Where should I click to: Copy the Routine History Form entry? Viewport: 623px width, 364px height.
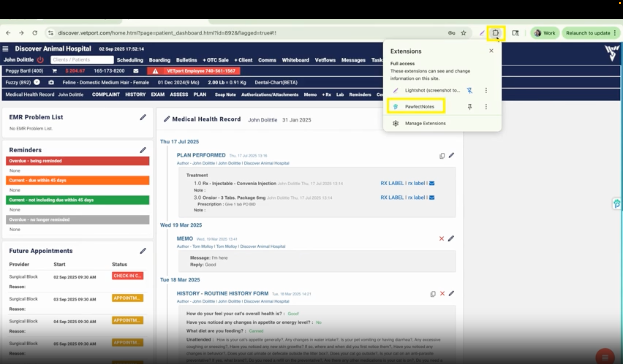433,294
